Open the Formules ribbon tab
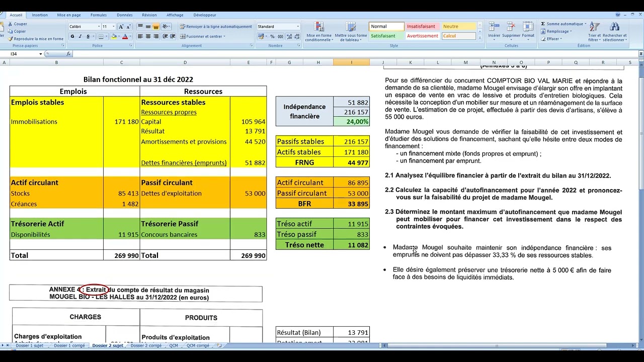Viewport: 644px width, 362px height. pyautogui.click(x=99, y=15)
